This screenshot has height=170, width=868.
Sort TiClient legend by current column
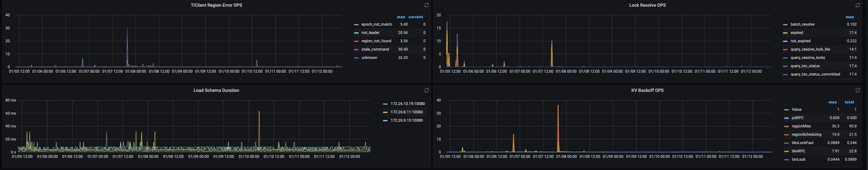[415, 17]
